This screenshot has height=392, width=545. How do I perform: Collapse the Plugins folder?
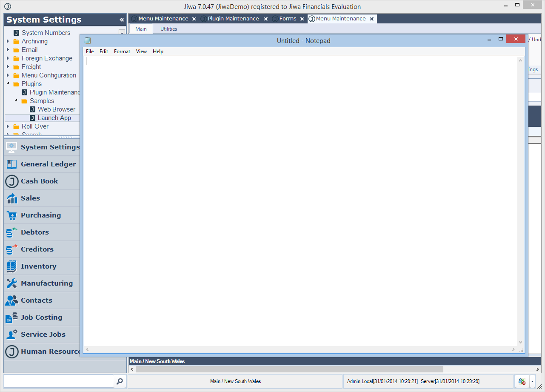point(8,84)
